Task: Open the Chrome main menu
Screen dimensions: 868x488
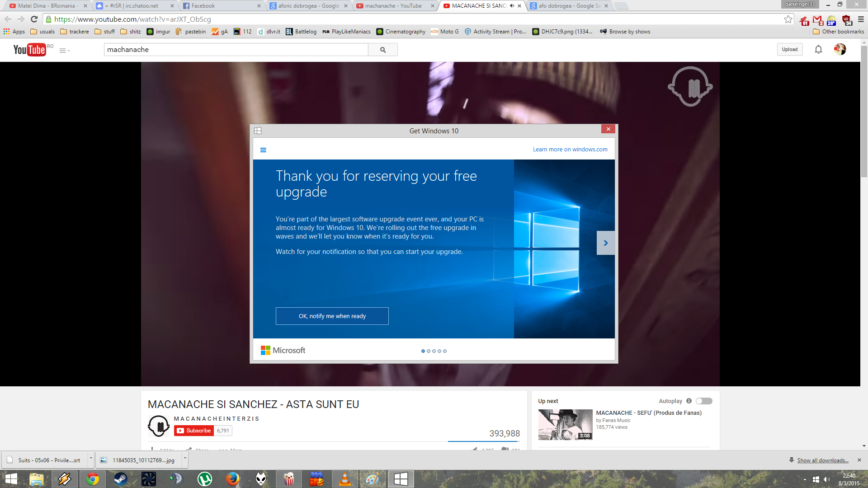Action: click(861, 19)
